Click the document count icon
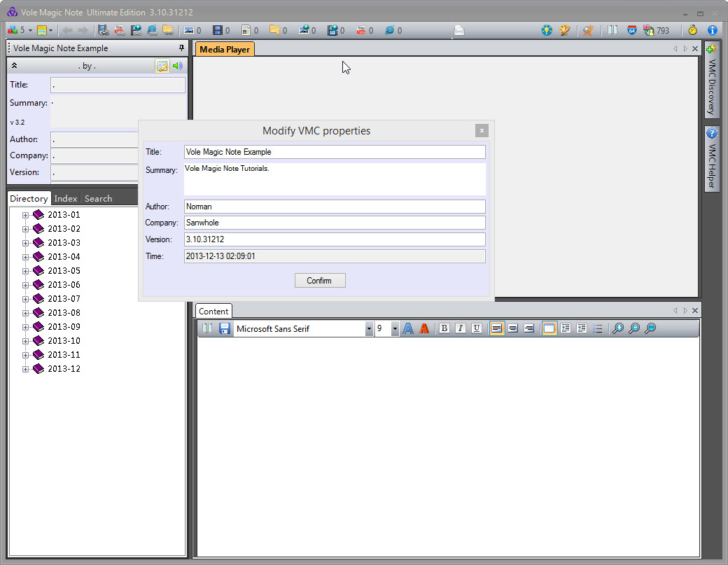This screenshot has height=565, width=728. (x=246, y=30)
